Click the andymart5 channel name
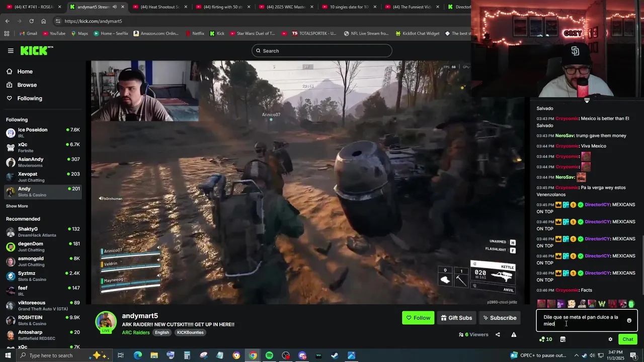This screenshot has height=362, width=644. (140, 316)
